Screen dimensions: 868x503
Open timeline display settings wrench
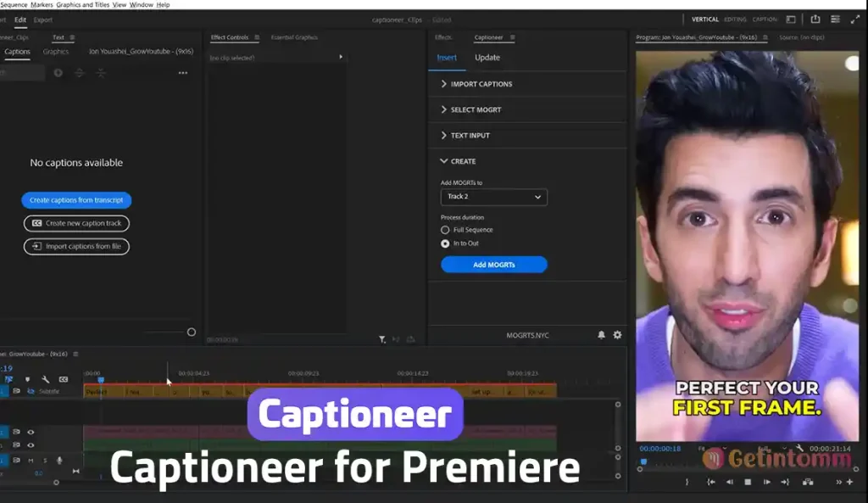[46, 379]
